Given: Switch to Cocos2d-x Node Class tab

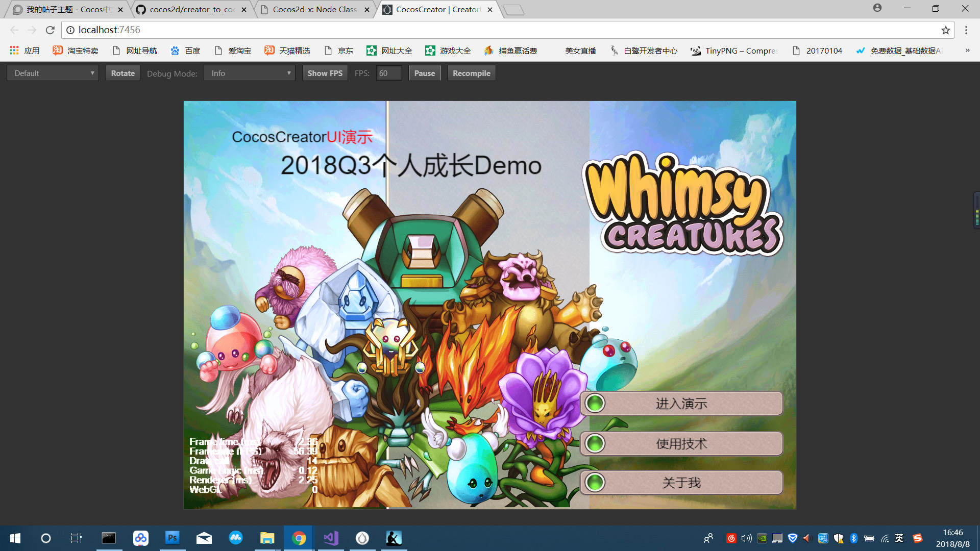Looking at the screenshot, I should coord(314,10).
